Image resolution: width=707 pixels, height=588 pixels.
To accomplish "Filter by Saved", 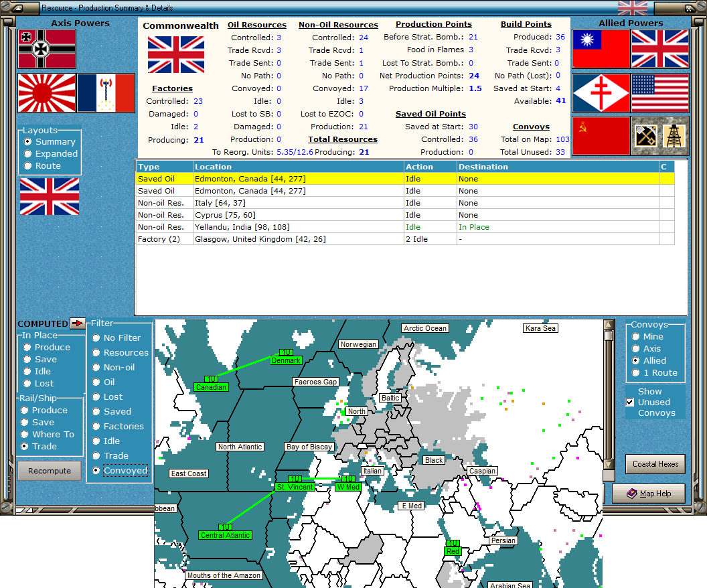I will 112,411.
